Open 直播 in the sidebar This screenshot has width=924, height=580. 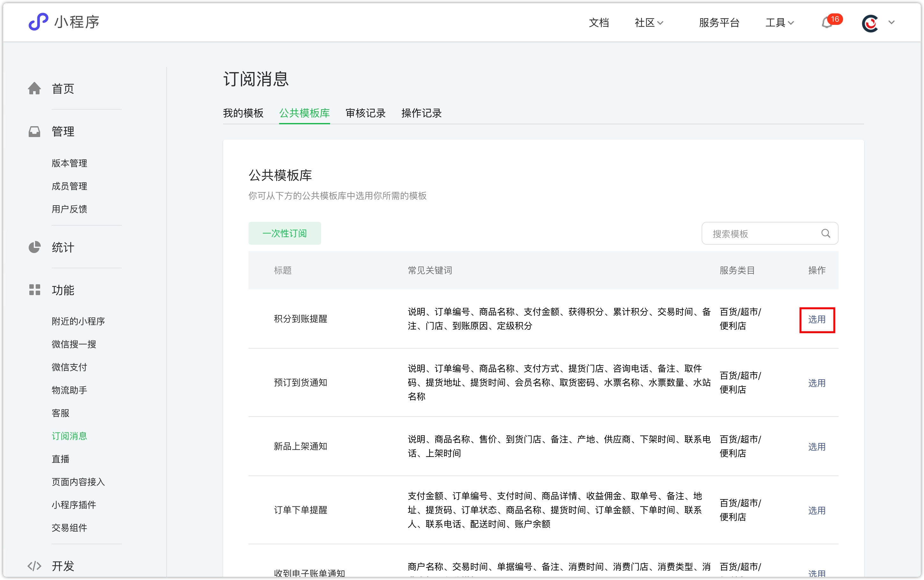tap(61, 459)
